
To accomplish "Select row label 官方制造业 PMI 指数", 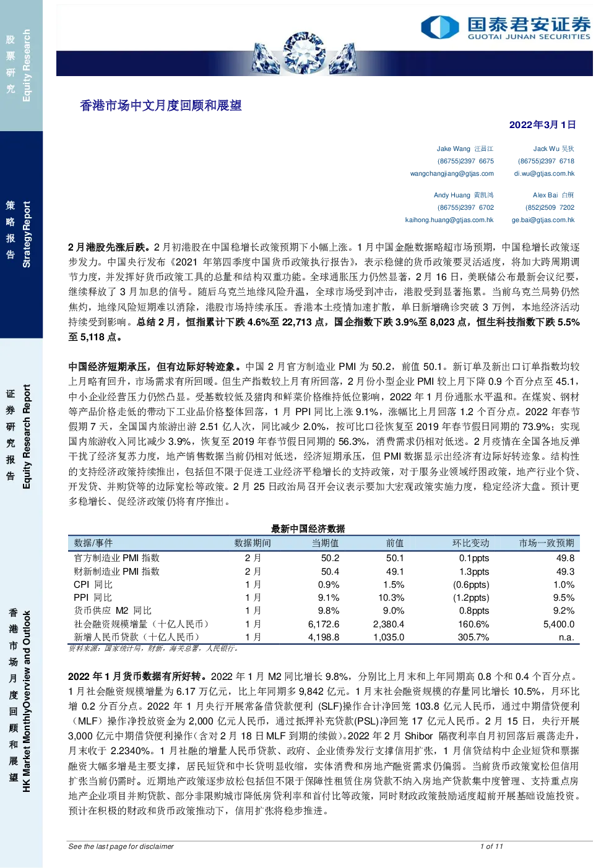I will [116, 558].
